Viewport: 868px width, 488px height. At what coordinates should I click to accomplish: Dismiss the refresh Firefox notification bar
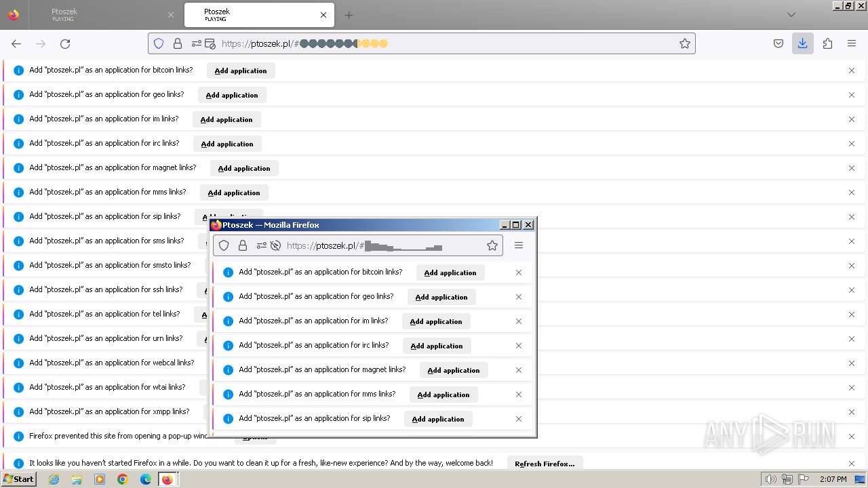pyautogui.click(x=852, y=464)
